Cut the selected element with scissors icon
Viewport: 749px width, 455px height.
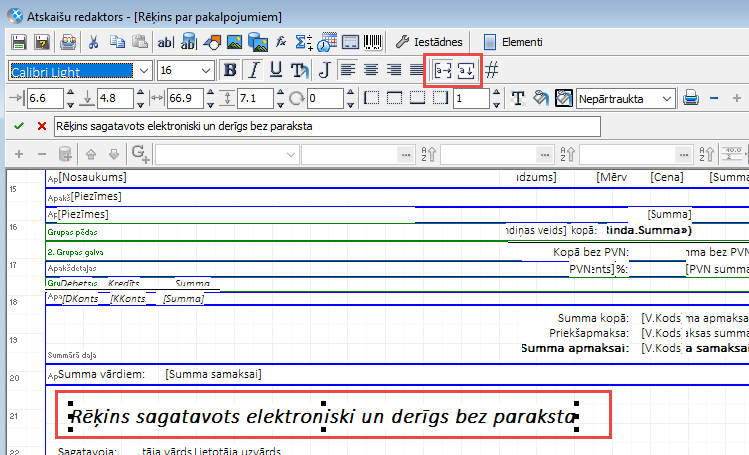pyautogui.click(x=93, y=42)
